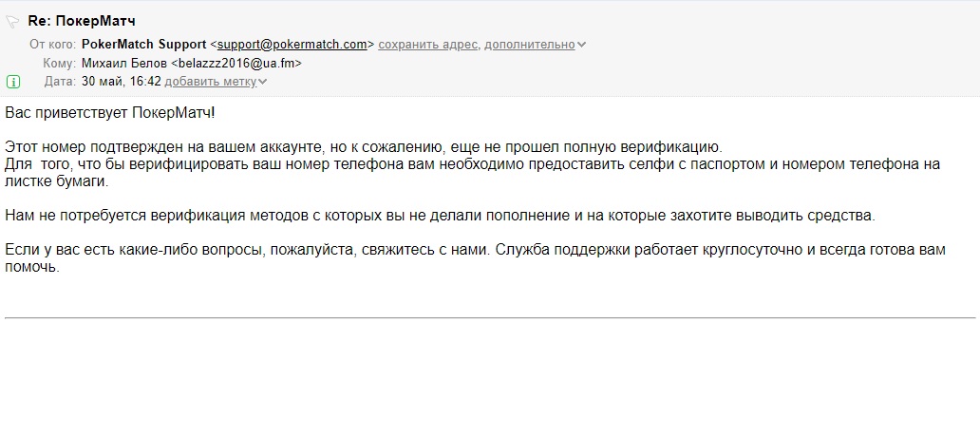This screenshot has width=980, height=437.
Task: Click the 'Кому:' label
Action: [60, 63]
